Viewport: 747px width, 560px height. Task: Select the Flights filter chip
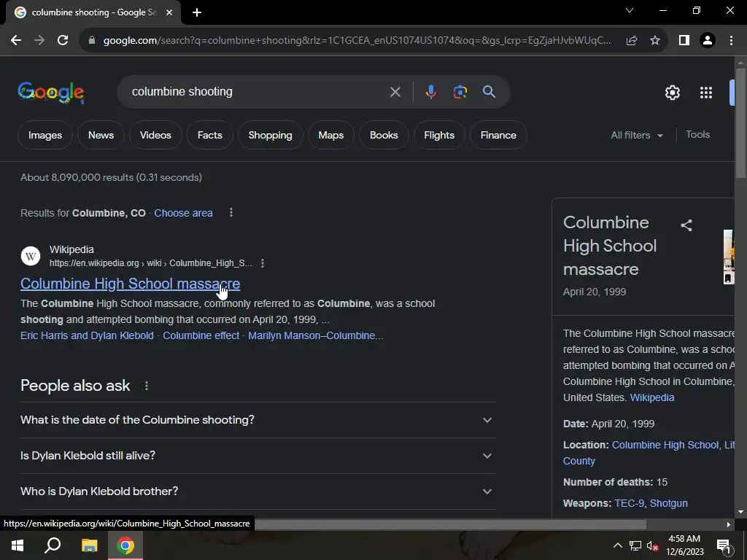point(439,135)
